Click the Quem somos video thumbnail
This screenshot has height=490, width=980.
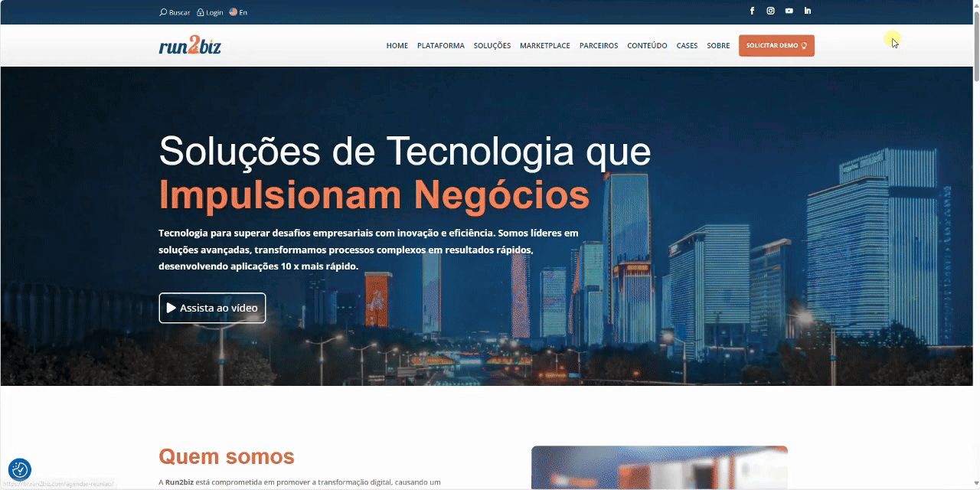coord(659,467)
